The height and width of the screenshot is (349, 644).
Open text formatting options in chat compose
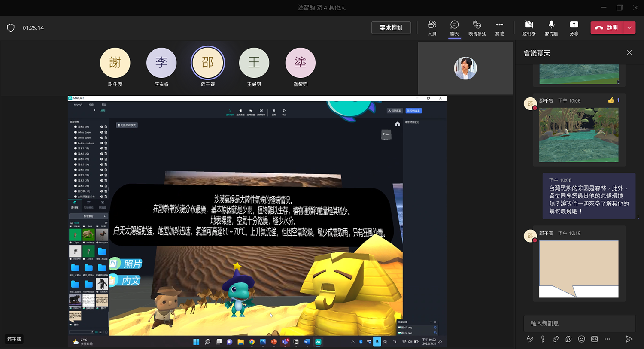point(530,339)
